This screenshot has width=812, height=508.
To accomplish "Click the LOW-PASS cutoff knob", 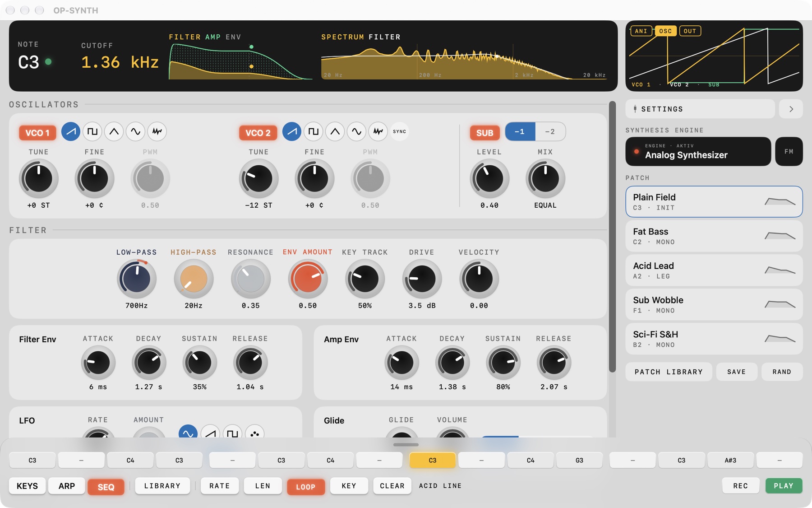I will tap(137, 279).
